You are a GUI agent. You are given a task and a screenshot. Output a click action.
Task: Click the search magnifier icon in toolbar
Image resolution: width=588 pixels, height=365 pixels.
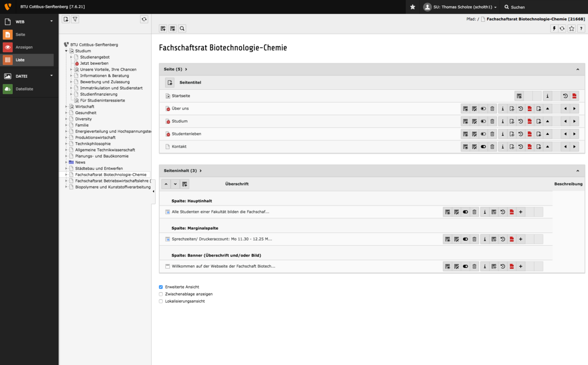pos(182,29)
